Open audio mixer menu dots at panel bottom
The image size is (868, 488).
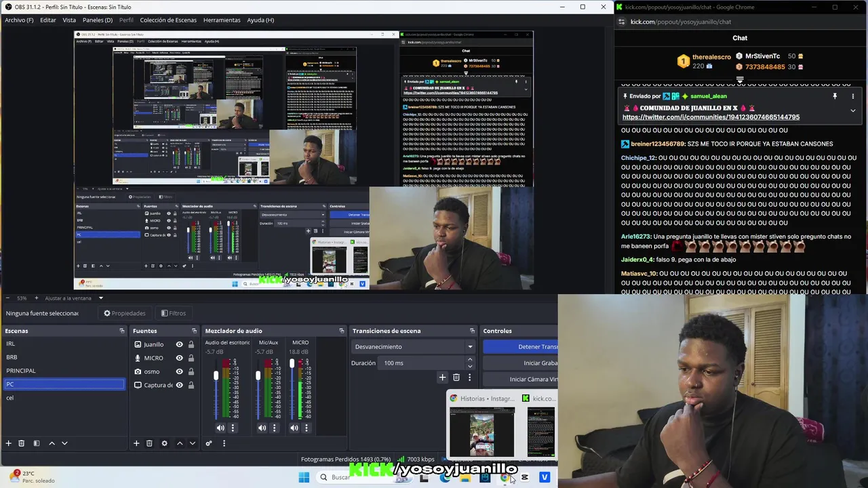pyautogui.click(x=224, y=443)
